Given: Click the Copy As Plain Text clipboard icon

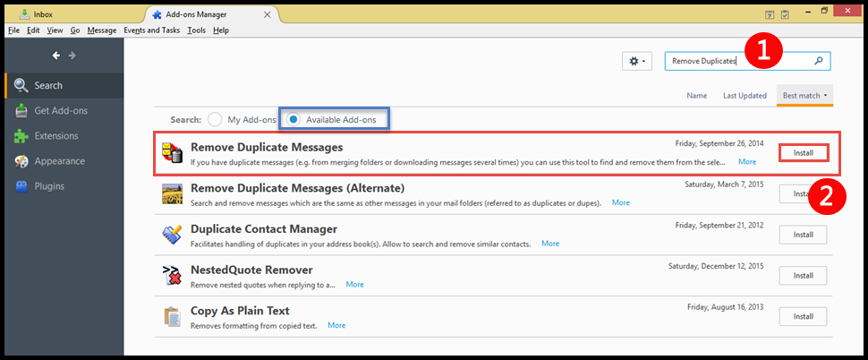Looking at the screenshot, I should [172, 316].
